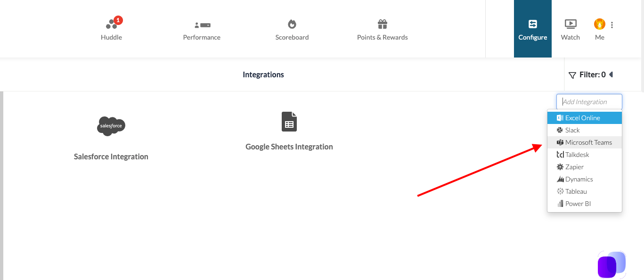Click the Integrations page heading
Viewport: 644px width, 280px height.
(263, 74)
